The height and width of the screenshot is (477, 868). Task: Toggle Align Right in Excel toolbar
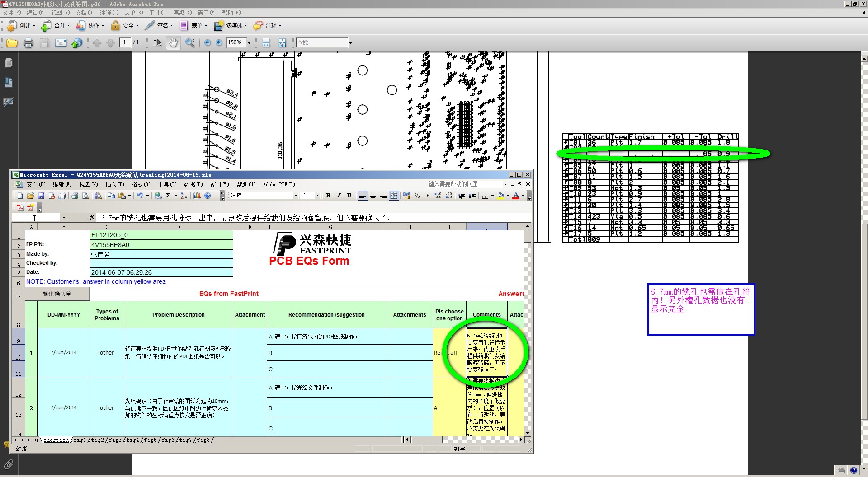pos(383,196)
